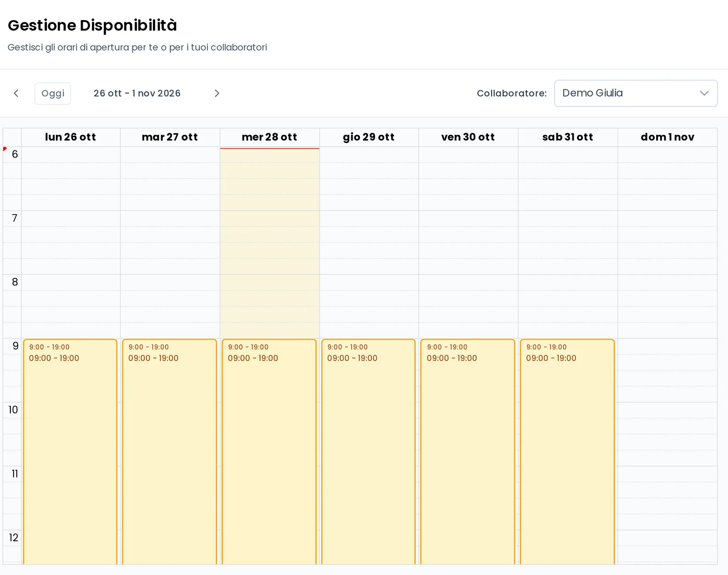Click the Gestione Disponibilità heading

pos(92,25)
